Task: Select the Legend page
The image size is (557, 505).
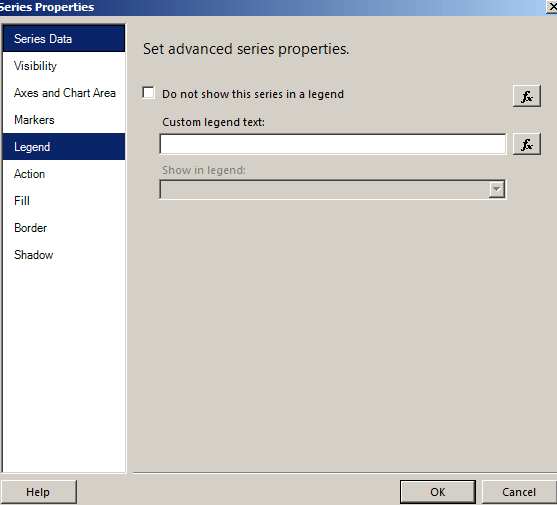Action: coord(64,147)
